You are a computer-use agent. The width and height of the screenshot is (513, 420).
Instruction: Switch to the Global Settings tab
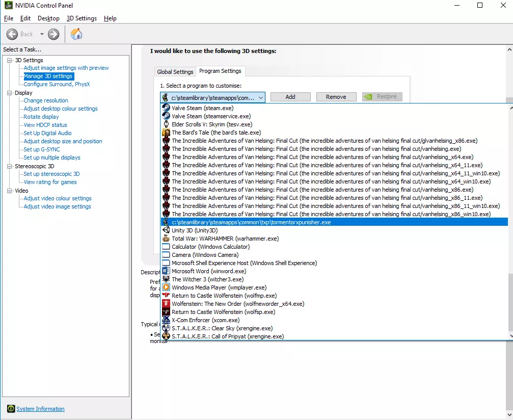175,72
